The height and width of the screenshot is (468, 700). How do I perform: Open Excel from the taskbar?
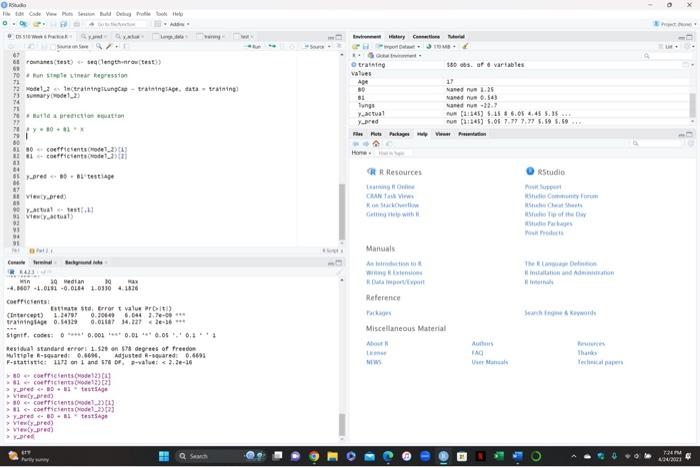pyautogui.click(x=499, y=456)
